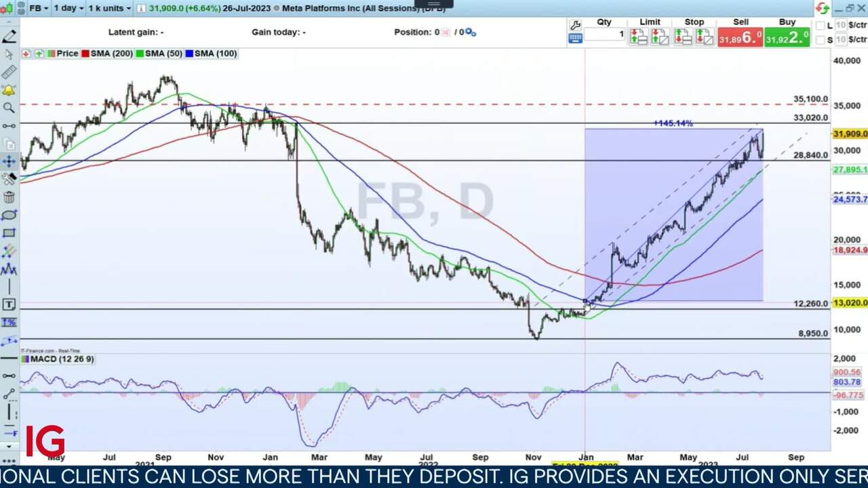Screen dimensions: 868x488
Task: Open SMA (100) indicator settings
Action: point(216,54)
